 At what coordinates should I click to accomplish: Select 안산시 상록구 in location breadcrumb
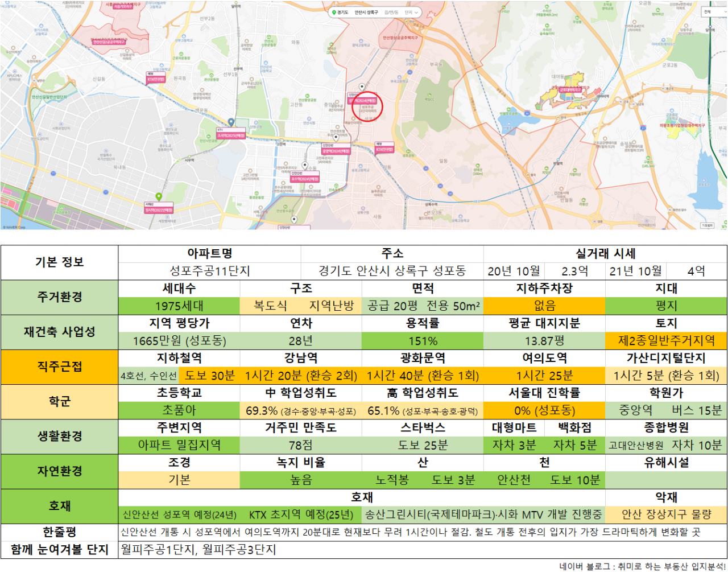click(366, 12)
